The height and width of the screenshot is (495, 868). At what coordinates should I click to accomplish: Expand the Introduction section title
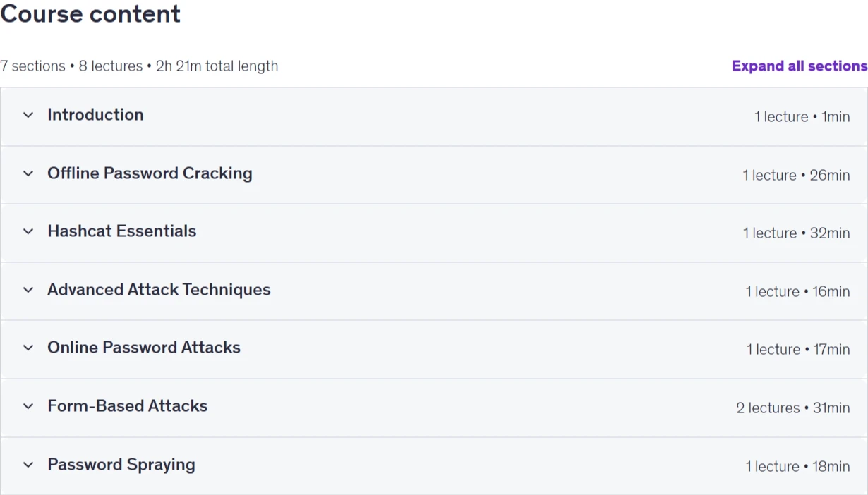(95, 114)
